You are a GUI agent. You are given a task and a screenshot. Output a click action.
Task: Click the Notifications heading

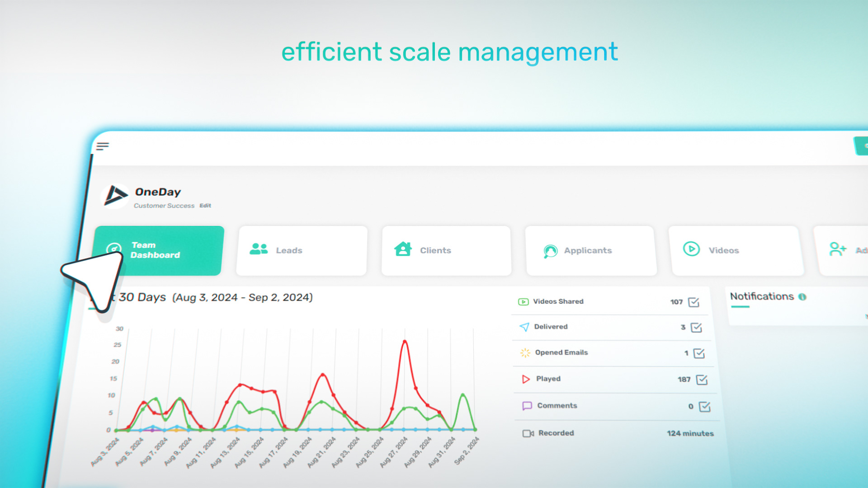click(762, 296)
